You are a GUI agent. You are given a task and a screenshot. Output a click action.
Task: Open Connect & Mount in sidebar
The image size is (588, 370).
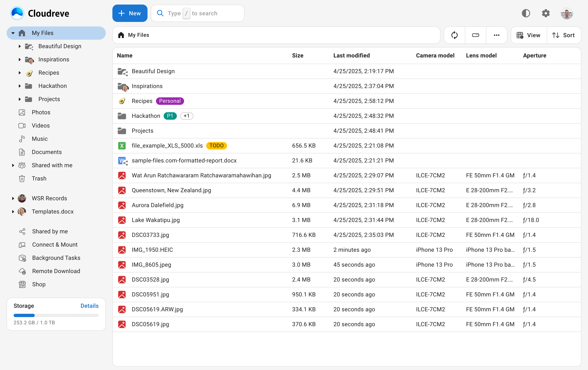(55, 245)
